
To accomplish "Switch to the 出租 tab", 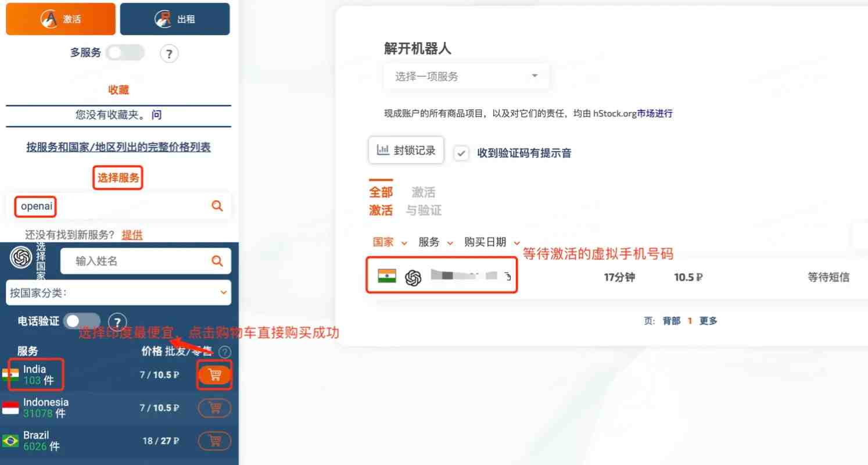I will 174,19.
